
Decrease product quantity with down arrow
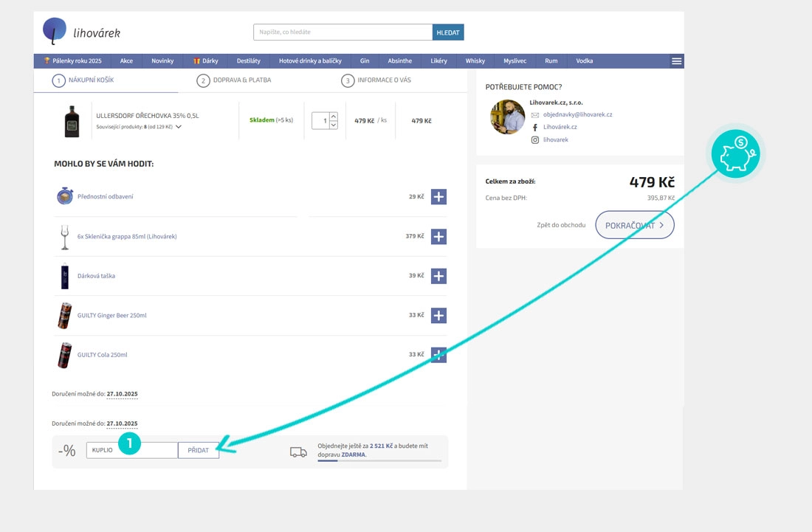pyautogui.click(x=333, y=125)
